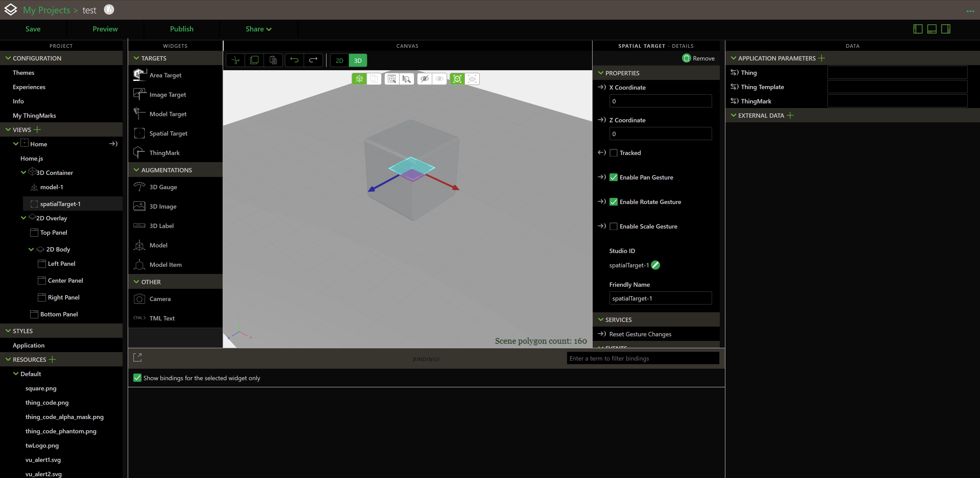Switch canvas to 2D view

point(339,61)
